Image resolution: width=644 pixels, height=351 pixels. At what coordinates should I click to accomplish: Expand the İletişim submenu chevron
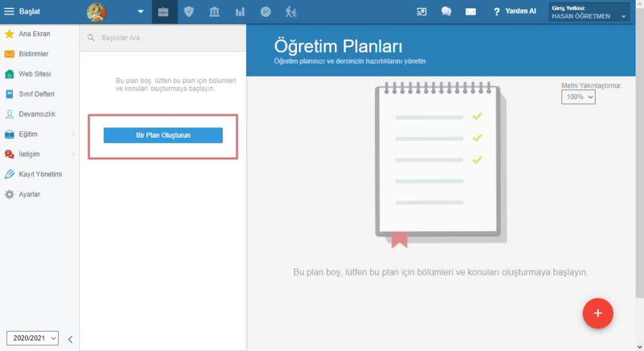coord(73,155)
